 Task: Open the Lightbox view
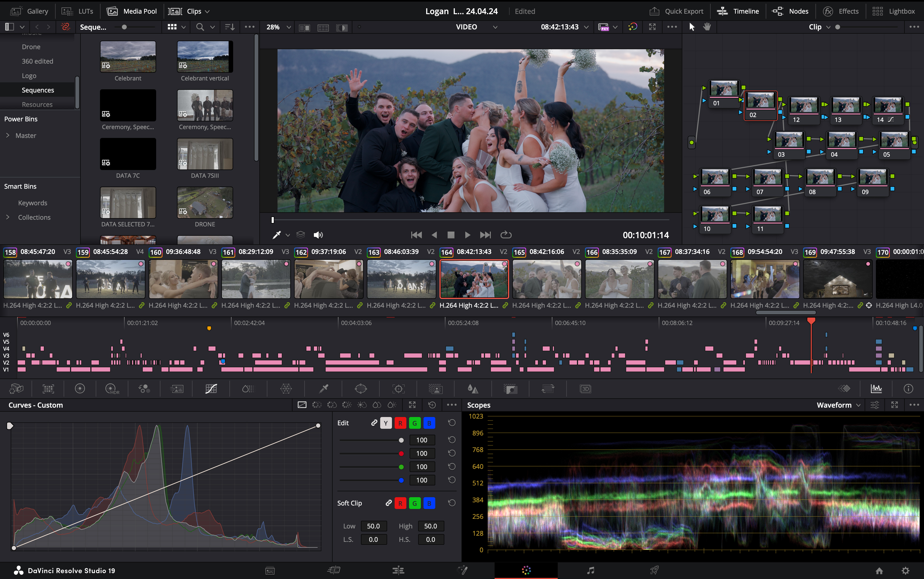point(893,11)
